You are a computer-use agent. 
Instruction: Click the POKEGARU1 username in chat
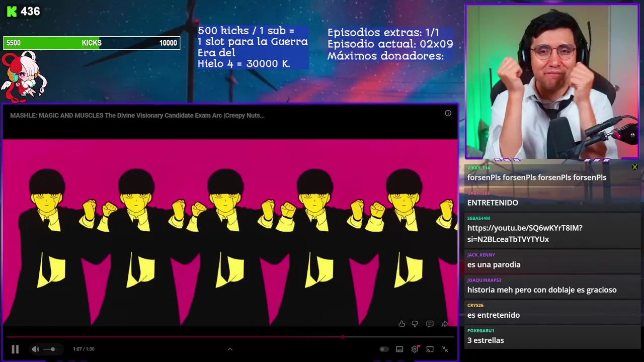tap(481, 330)
